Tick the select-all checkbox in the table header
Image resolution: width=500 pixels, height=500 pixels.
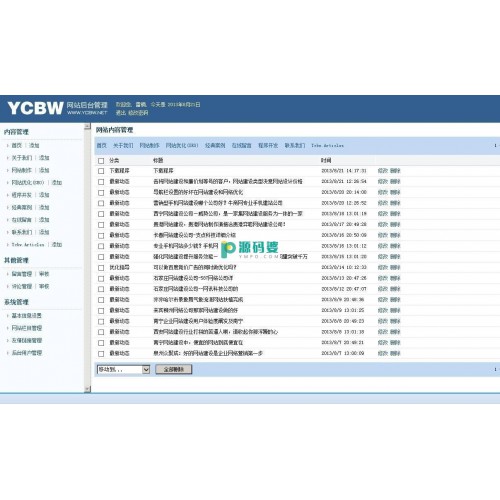(101, 161)
